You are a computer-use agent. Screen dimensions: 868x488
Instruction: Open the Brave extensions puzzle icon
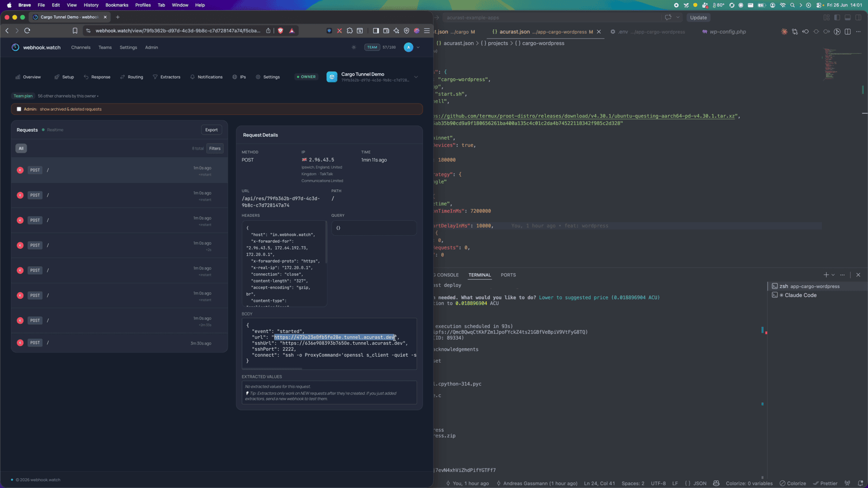pos(350,31)
